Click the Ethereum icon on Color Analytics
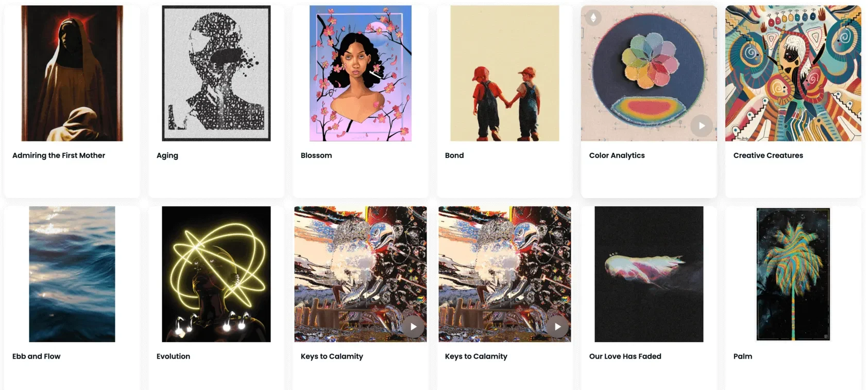 (x=593, y=18)
